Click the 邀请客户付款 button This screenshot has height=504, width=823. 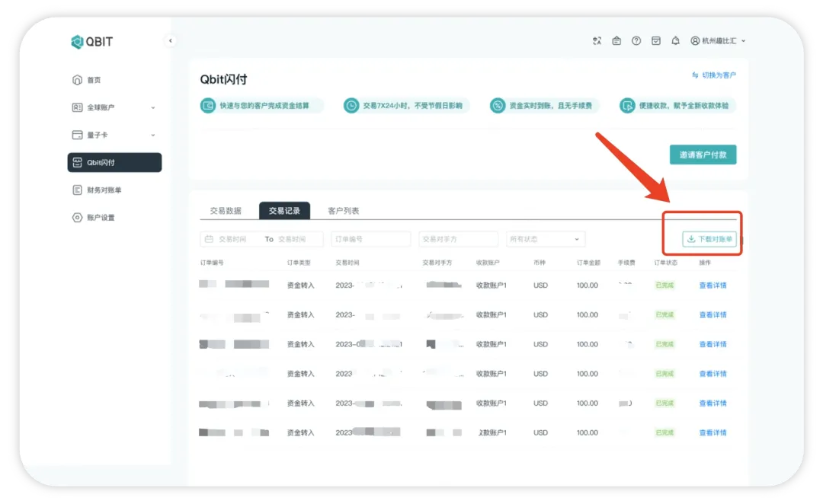[x=703, y=155]
